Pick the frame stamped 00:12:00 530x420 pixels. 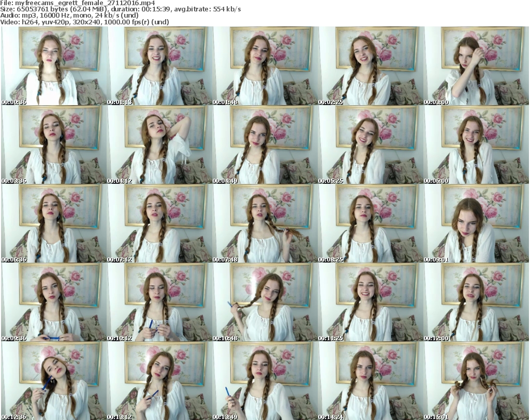[x=476, y=302]
